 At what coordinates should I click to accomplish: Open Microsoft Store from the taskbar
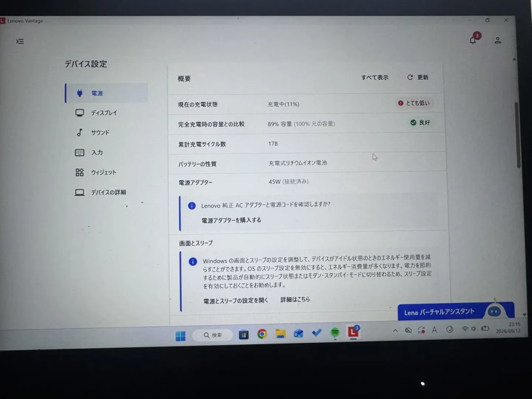(244, 335)
